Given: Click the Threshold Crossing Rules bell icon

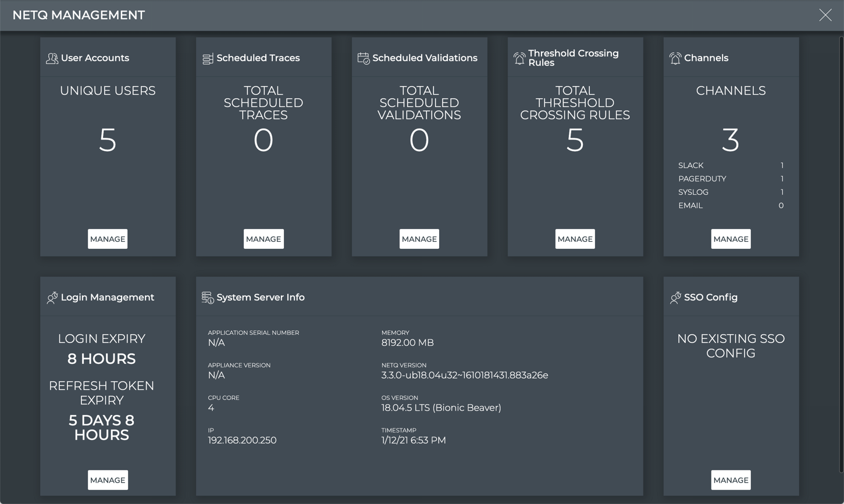Looking at the screenshot, I should [519, 58].
